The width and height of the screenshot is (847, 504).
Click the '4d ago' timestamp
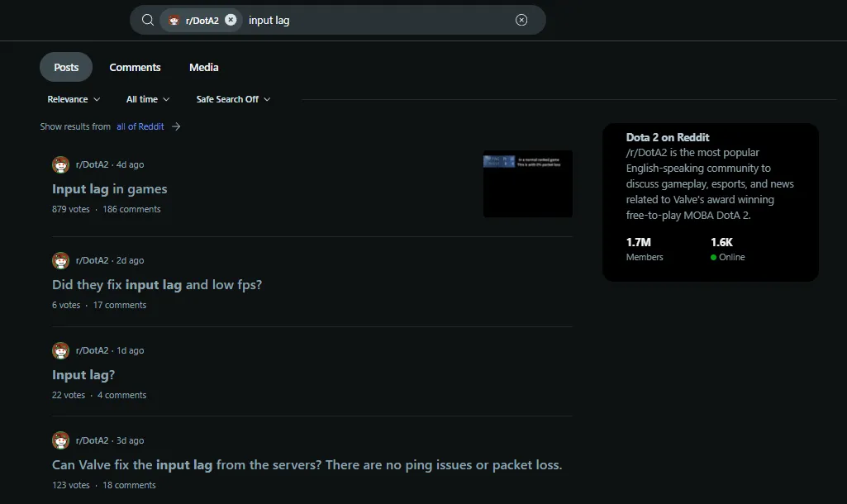(131, 164)
